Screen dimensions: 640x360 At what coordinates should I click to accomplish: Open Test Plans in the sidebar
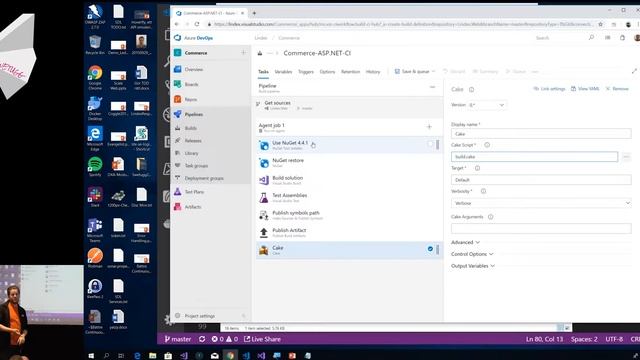tap(194, 192)
